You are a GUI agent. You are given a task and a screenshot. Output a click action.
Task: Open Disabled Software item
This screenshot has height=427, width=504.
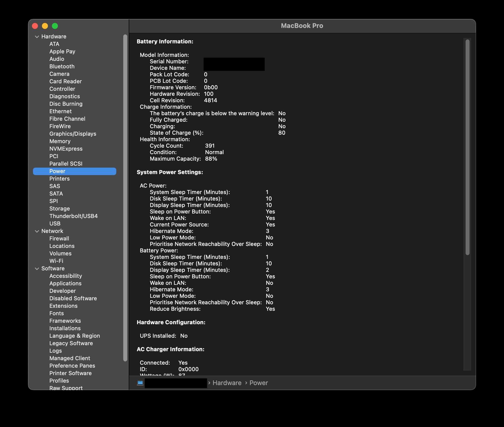pyautogui.click(x=73, y=299)
